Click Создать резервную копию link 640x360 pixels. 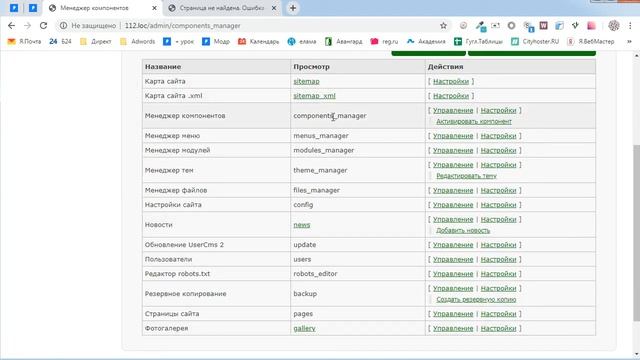pos(476,299)
